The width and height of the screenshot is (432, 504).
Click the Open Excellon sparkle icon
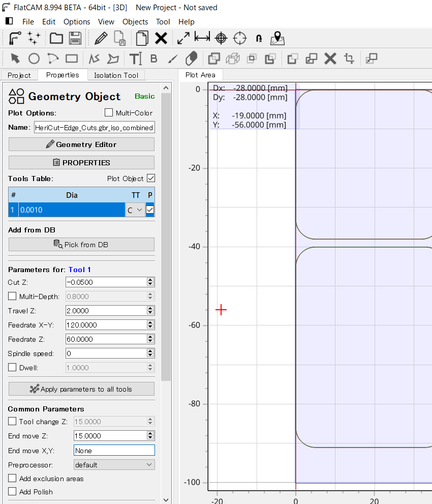click(x=34, y=38)
